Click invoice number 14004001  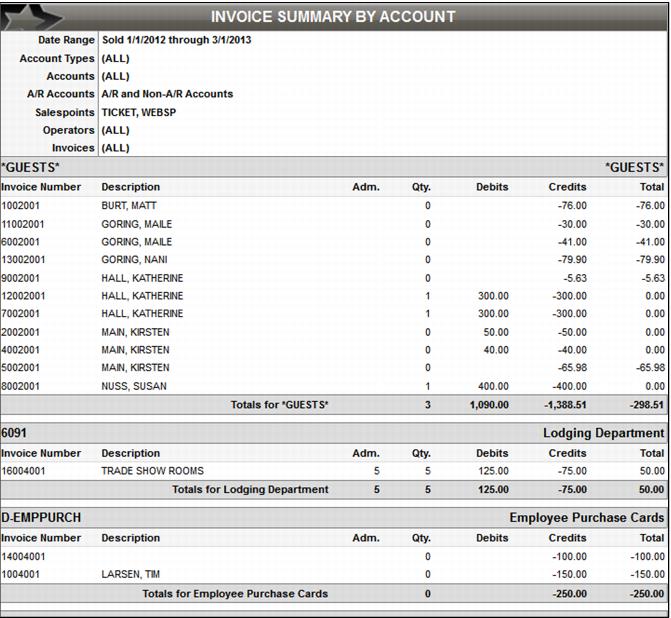tap(23, 557)
